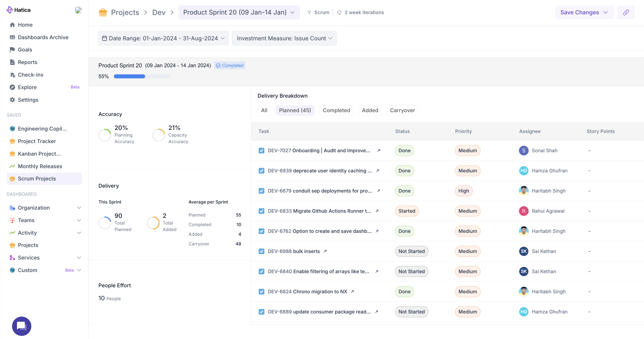Open Settings gear icon
The image size is (644, 339).
[x=12, y=100]
